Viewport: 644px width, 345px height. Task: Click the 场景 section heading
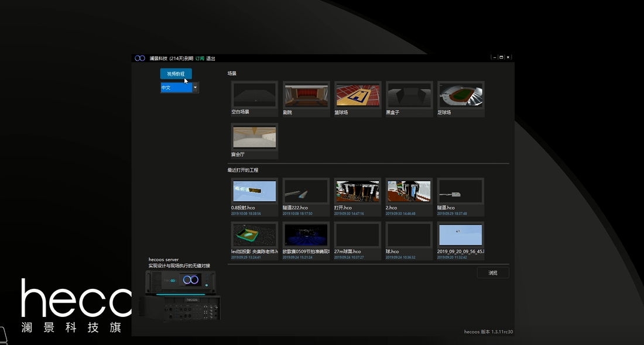(x=232, y=74)
